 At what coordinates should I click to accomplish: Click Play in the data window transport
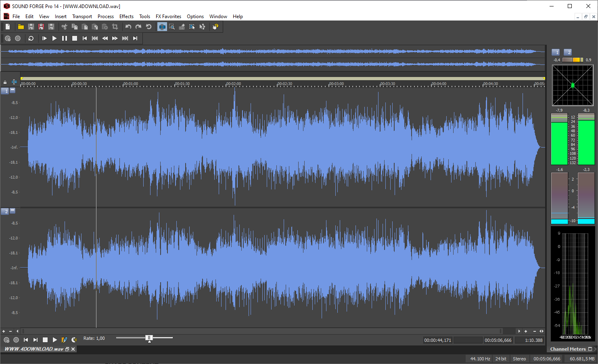coord(55,340)
